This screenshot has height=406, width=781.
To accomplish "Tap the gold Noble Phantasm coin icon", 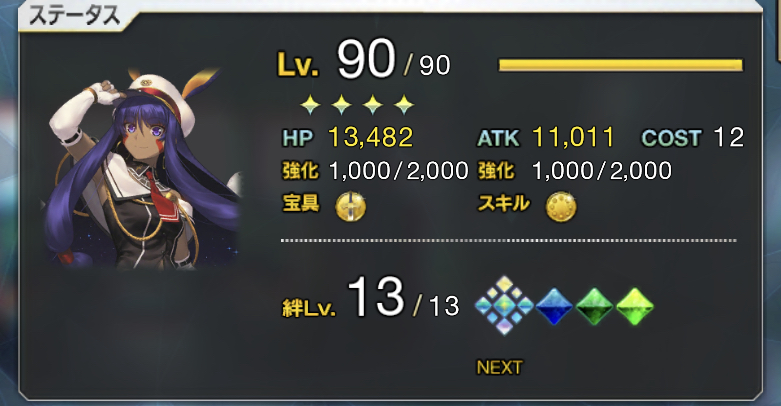I will tap(351, 206).
